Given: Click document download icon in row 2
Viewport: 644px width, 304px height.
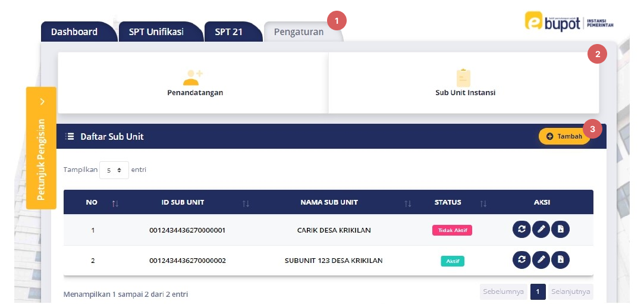Looking at the screenshot, I should click(x=560, y=259).
